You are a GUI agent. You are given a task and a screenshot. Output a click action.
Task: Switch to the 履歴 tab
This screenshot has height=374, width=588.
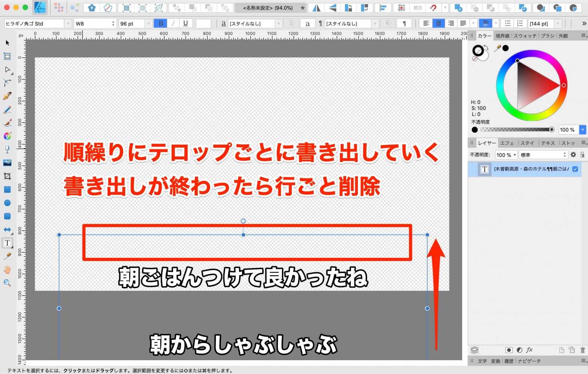(x=509, y=361)
